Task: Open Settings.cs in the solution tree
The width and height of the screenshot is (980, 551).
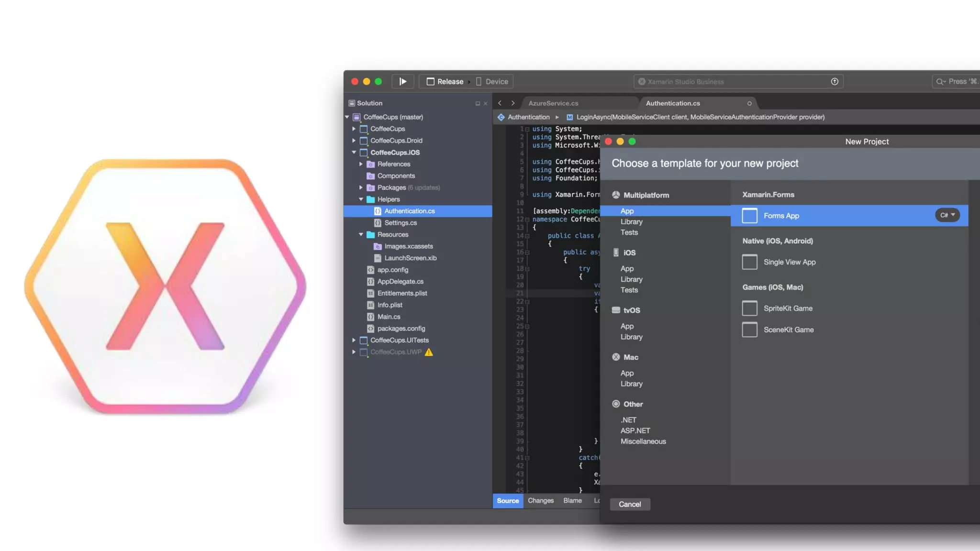Action: click(x=400, y=223)
